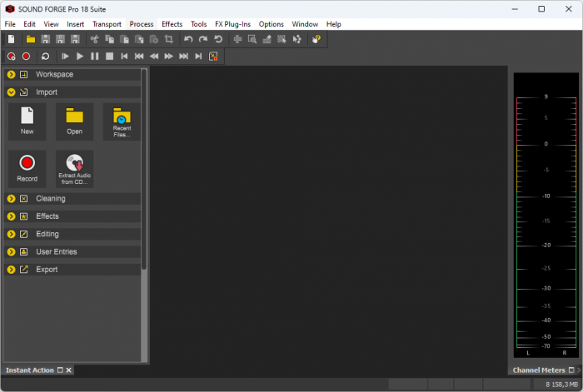Click the Crop tool icon in toolbar
The width and height of the screenshot is (583, 392).
(168, 39)
